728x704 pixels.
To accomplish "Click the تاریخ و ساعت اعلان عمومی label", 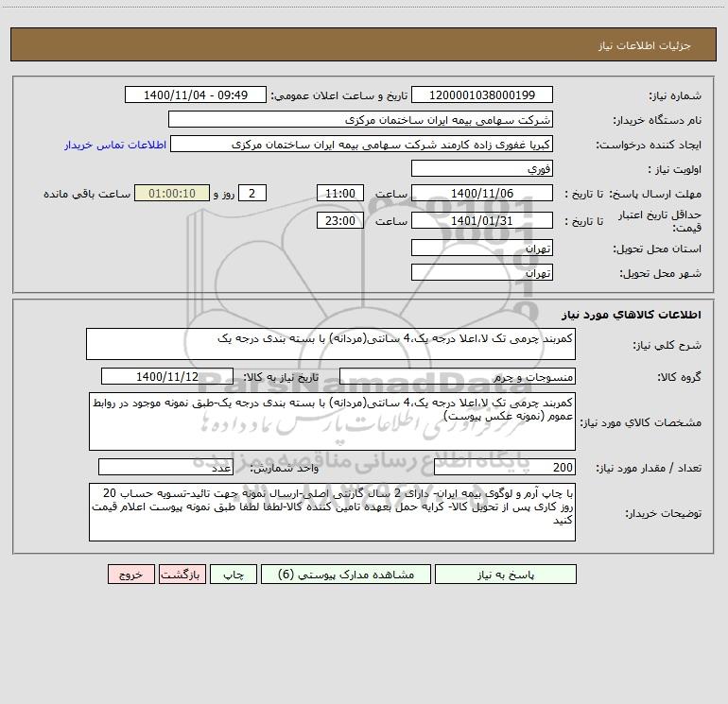I will [338, 95].
